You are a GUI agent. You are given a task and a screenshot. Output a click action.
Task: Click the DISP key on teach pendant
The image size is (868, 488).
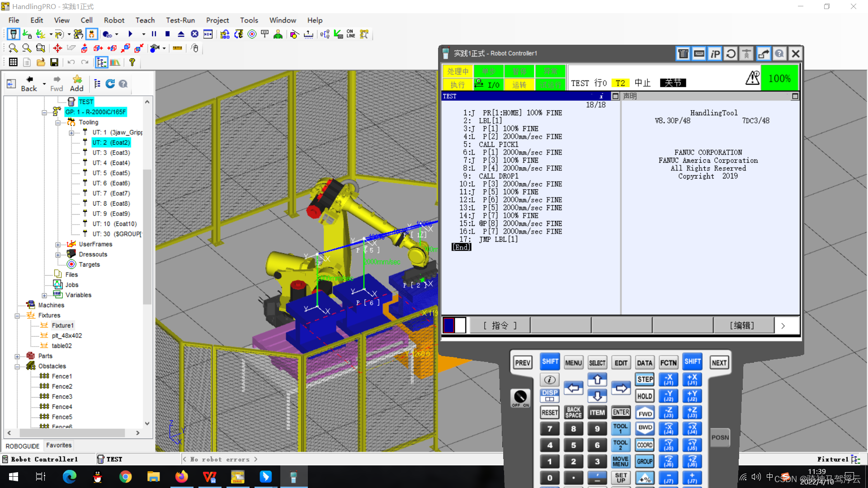(549, 395)
